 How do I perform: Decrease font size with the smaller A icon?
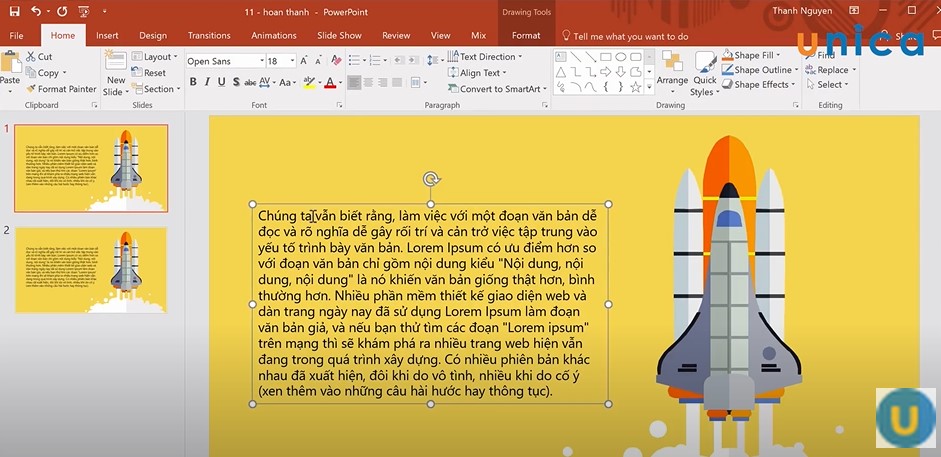319,61
